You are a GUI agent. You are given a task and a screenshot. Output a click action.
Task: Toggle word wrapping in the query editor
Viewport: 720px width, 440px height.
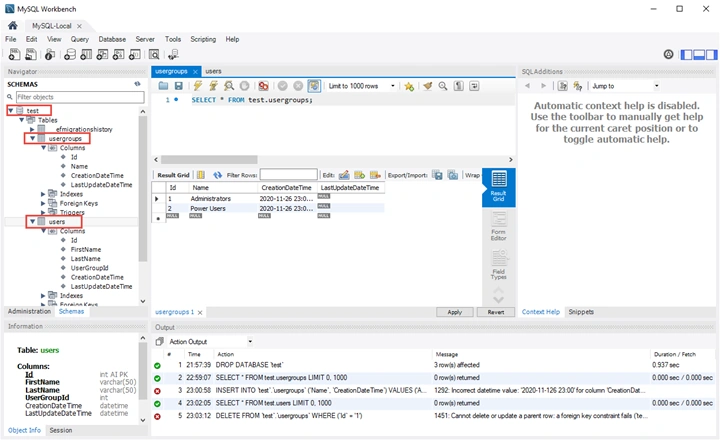coord(474,86)
